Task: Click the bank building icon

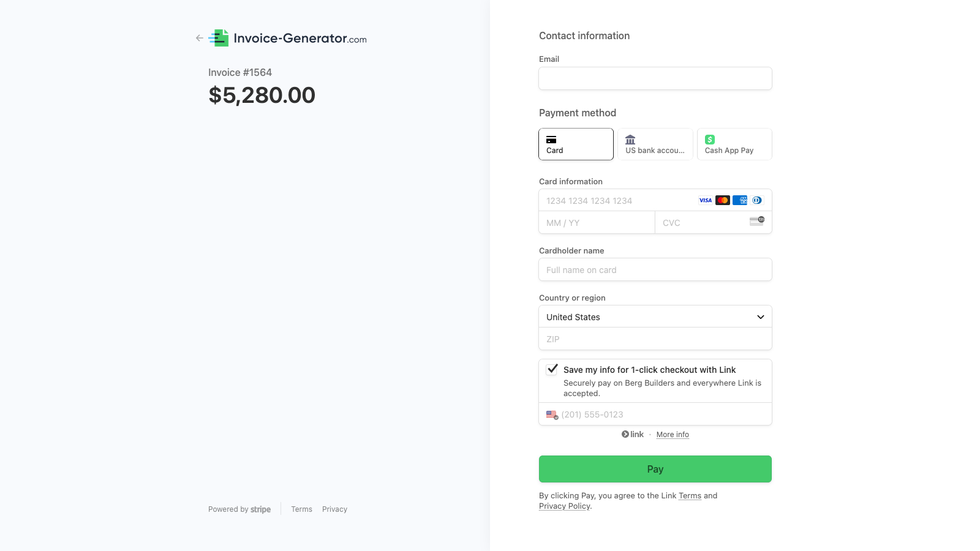Action: pos(630,140)
